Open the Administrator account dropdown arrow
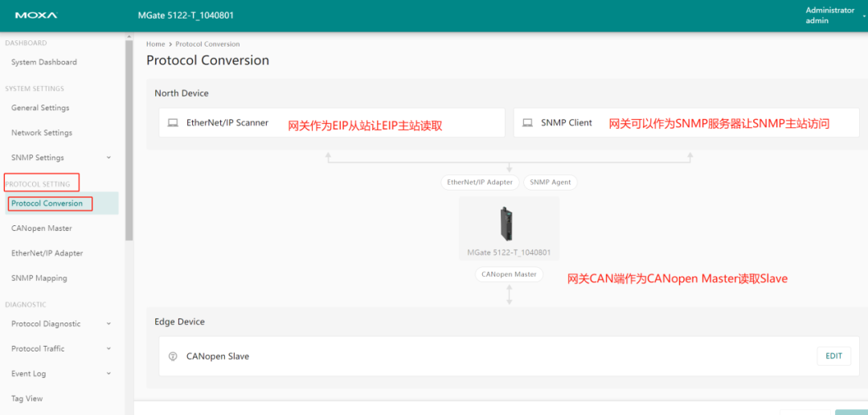The height and width of the screenshot is (415, 868). point(864,16)
